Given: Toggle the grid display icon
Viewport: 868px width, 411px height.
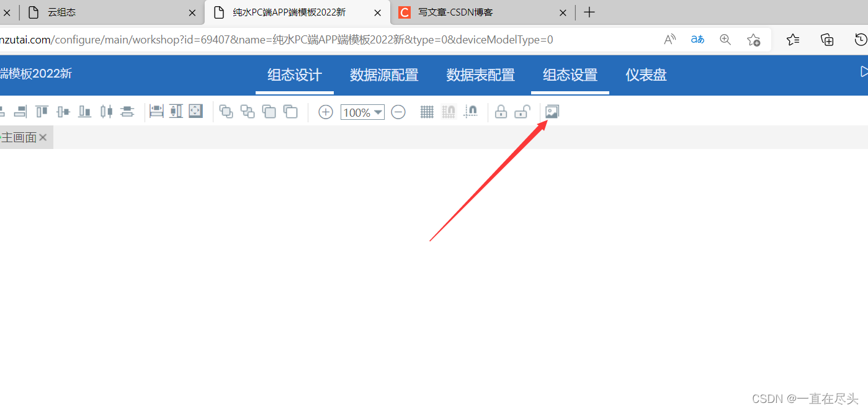Looking at the screenshot, I should [x=427, y=112].
